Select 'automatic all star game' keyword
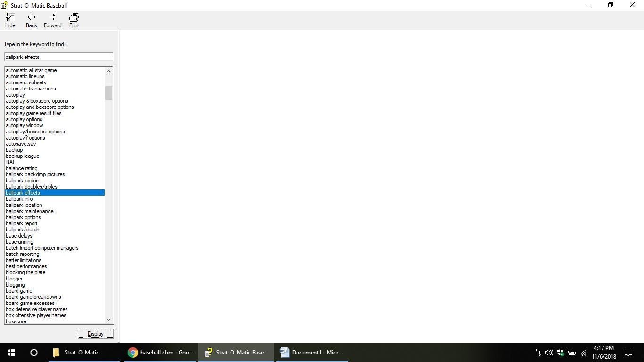 click(31, 70)
